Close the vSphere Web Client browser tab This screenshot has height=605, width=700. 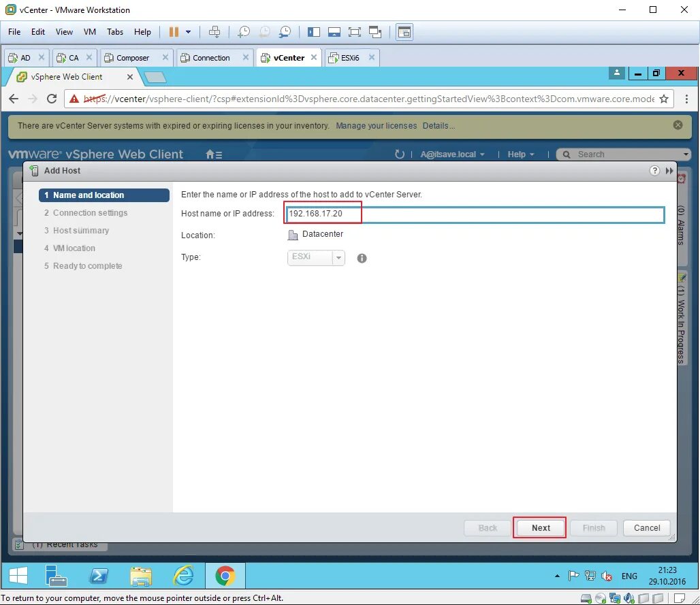[x=130, y=77]
